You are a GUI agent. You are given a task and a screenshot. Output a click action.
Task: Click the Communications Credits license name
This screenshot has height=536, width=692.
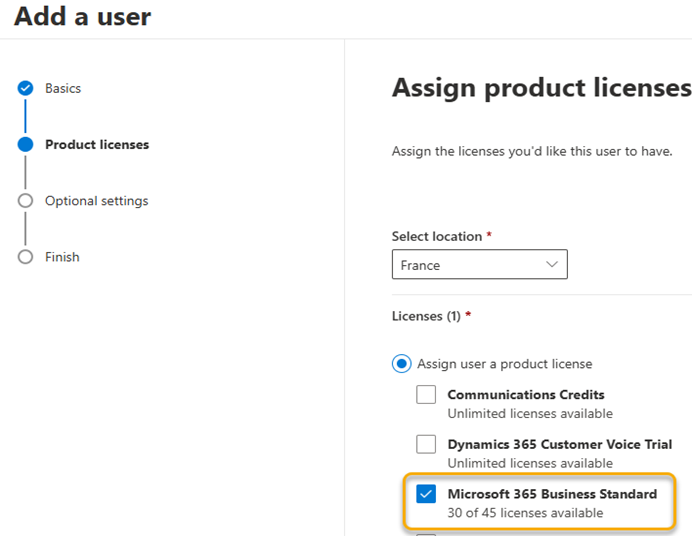click(526, 394)
